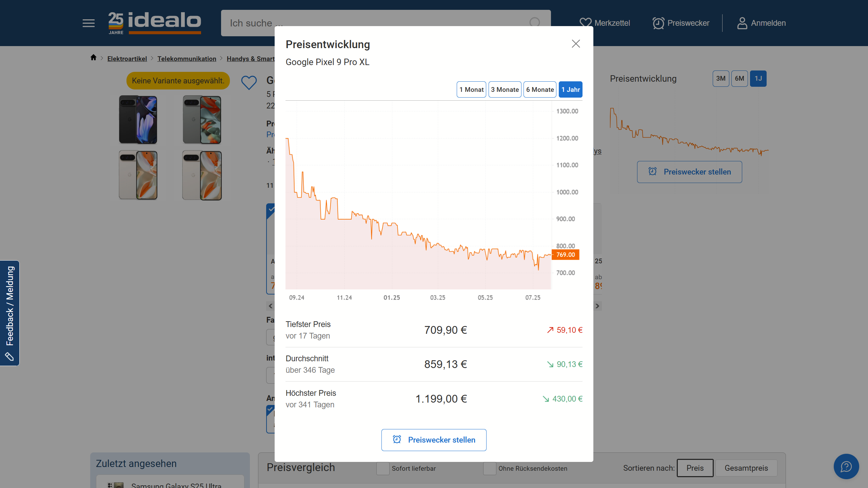Add product to wishlist via heart icon

tap(249, 82)
